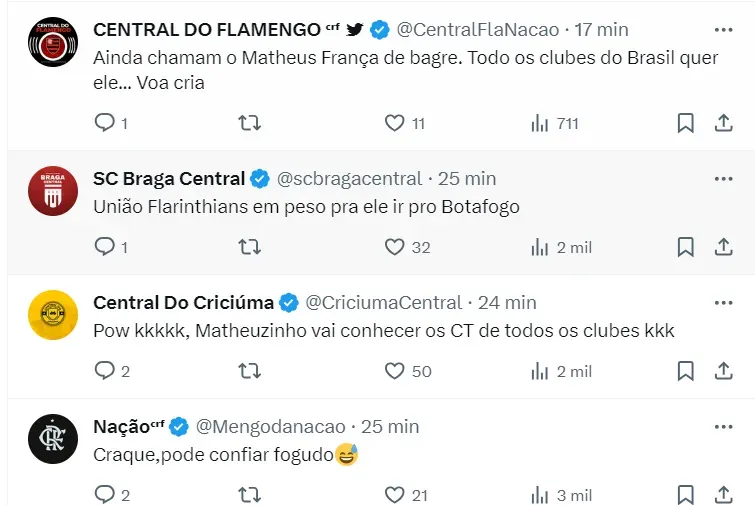Like the SC Braga Central tweet

(395, 247)
